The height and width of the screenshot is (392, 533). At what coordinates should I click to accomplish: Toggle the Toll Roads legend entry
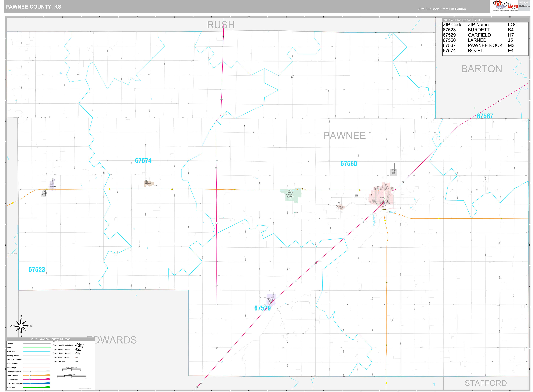click(12, 387)
